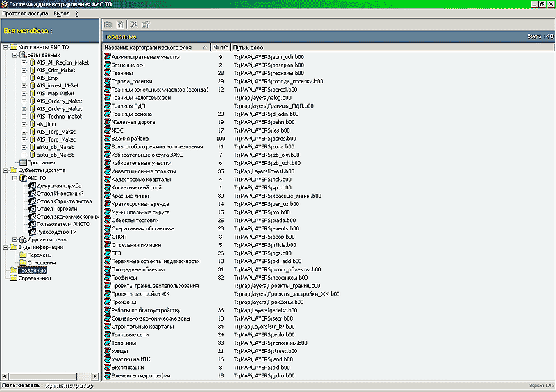The height and width of the screenshot is (392, 556).
Task: Click the group icon beside Отдел Торговли
Action: [x=31, y=209]
